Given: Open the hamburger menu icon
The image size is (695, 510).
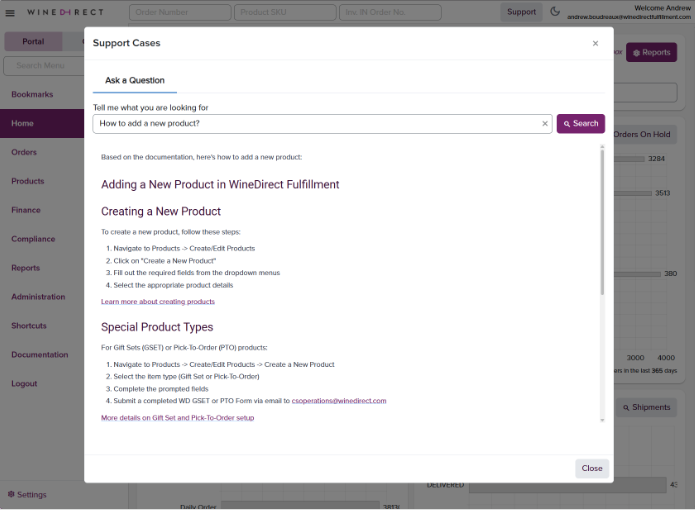Looking at the screenshot, I should (10, 13).
